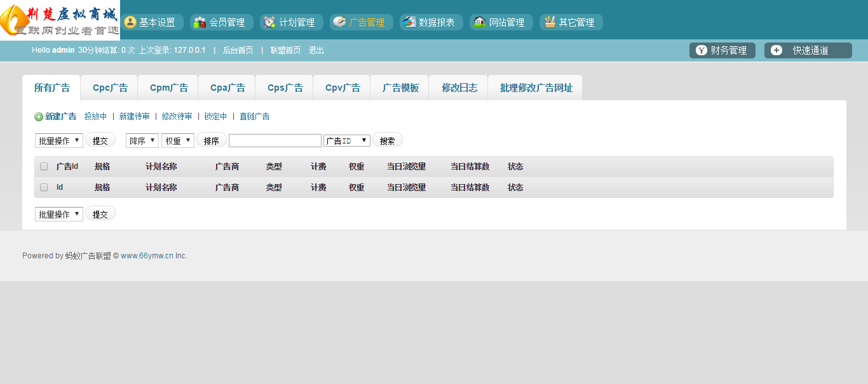Tick the checkbox beside 广告Id header
The width and height of the screenshot is (868, 384).
(x=44, y=166)
